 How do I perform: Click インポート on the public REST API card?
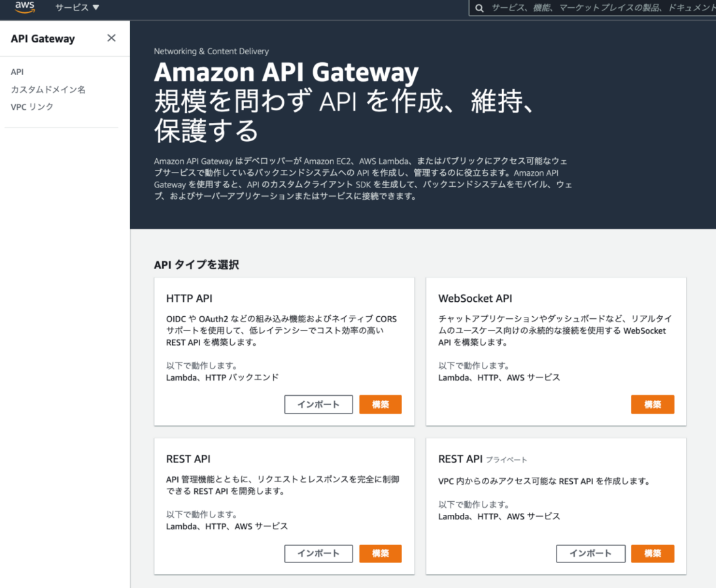point(318,553)
